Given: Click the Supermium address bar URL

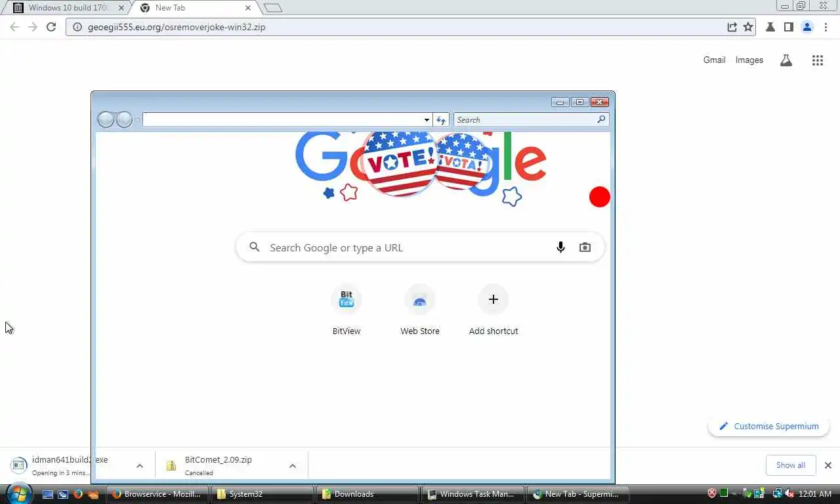Looking at the screenshot, I should [177, 27].
